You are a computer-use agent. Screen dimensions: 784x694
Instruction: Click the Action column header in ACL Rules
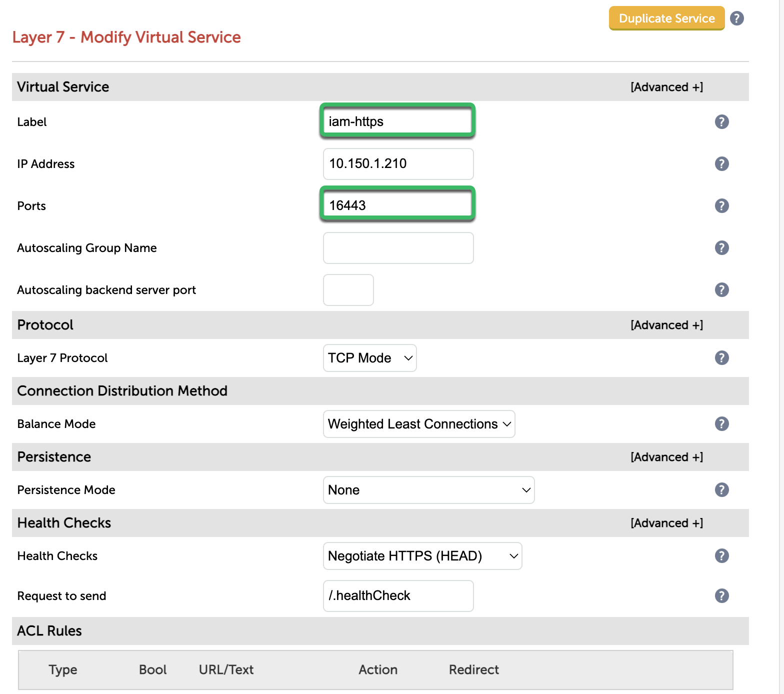click(378, 670)
